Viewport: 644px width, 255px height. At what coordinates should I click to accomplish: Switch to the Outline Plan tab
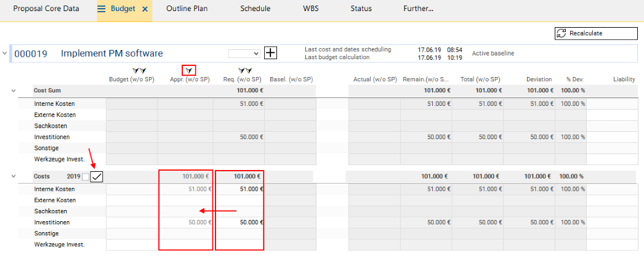187,9
